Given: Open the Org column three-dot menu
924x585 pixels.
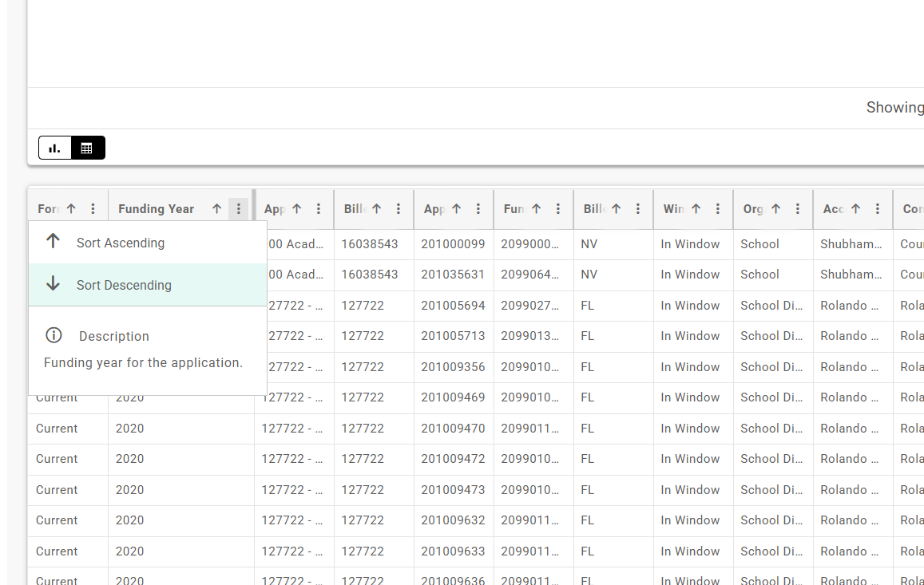Looking at the screenshot, I should [x=797, y=209].
